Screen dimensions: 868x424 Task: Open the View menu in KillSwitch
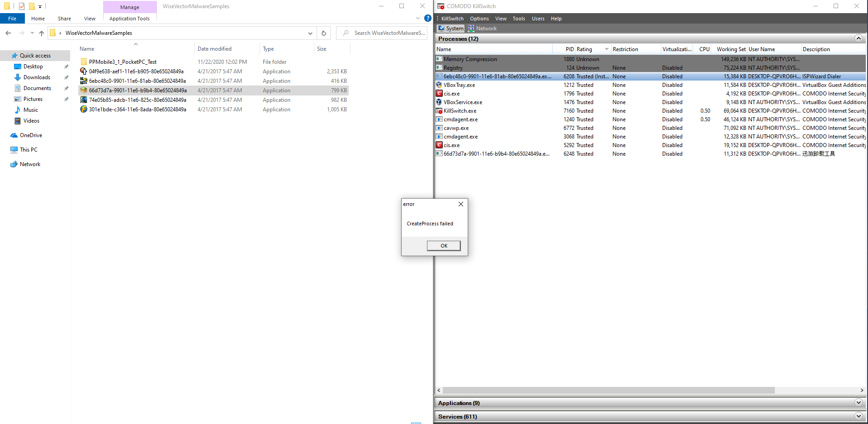pyautogui.click(x=501, y=19)
